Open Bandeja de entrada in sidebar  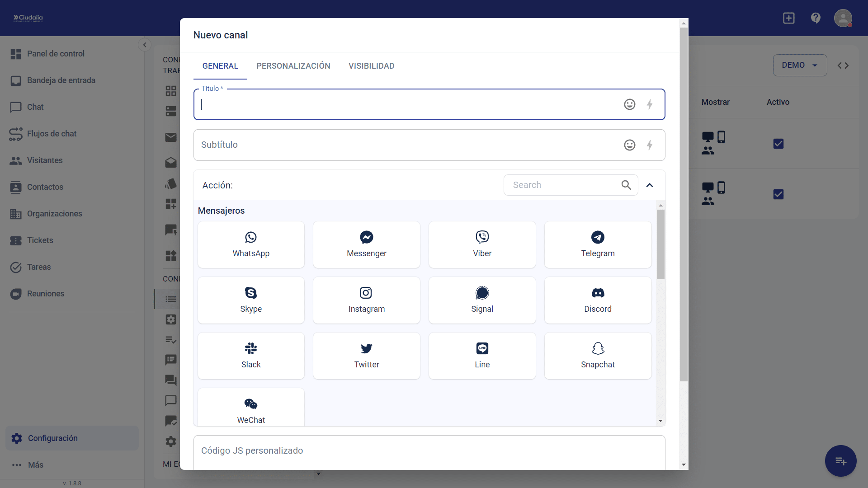pyautogui.click(x=61, y=80)
